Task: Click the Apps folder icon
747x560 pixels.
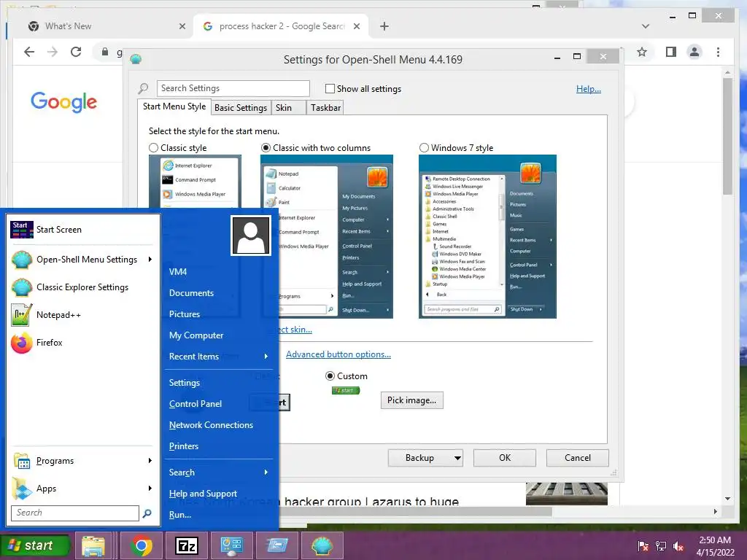Action: (x=22, y=489)
